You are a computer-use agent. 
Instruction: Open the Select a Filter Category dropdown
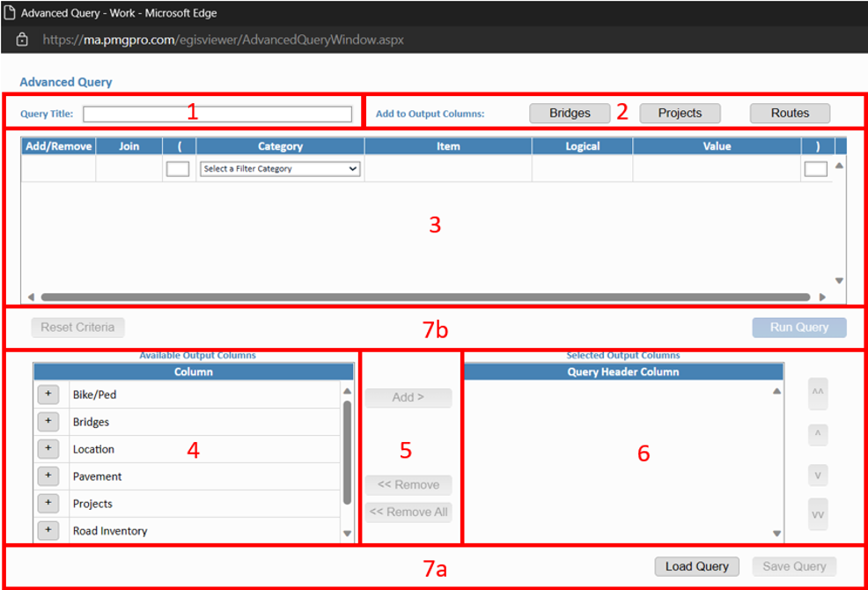pyautogui.click(x=280, y=168)
